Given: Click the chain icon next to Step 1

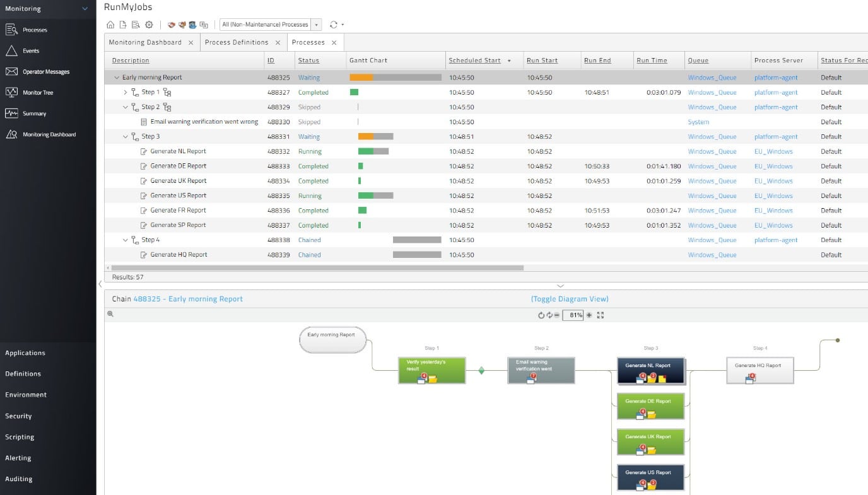Looking at the screenshot, I should point(167,92).
